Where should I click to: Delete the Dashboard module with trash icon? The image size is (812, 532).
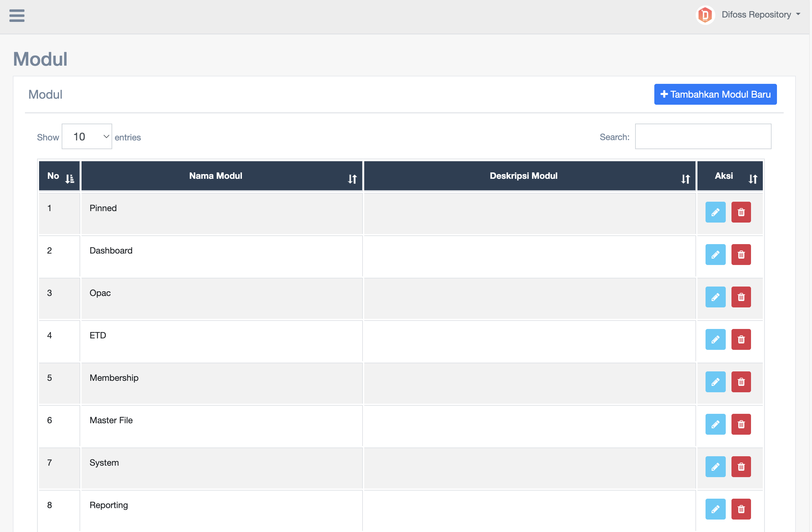[741, 255]
